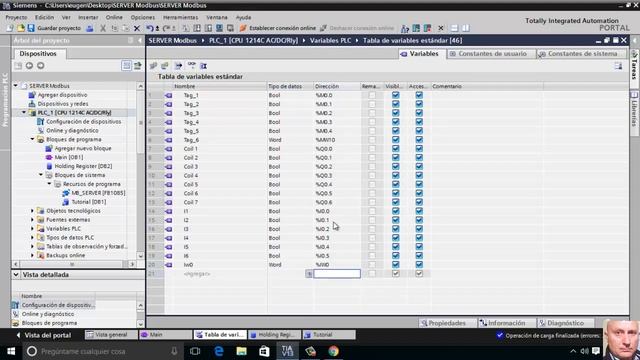Toggle Visible checkbox for Iw0
Screen dimensions: 640x360
(396, 264)
